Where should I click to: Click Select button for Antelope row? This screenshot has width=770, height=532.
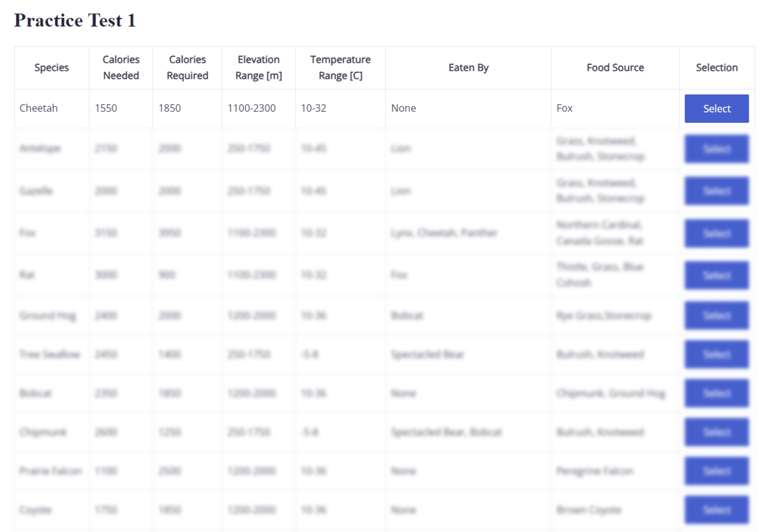pos(716,149)
